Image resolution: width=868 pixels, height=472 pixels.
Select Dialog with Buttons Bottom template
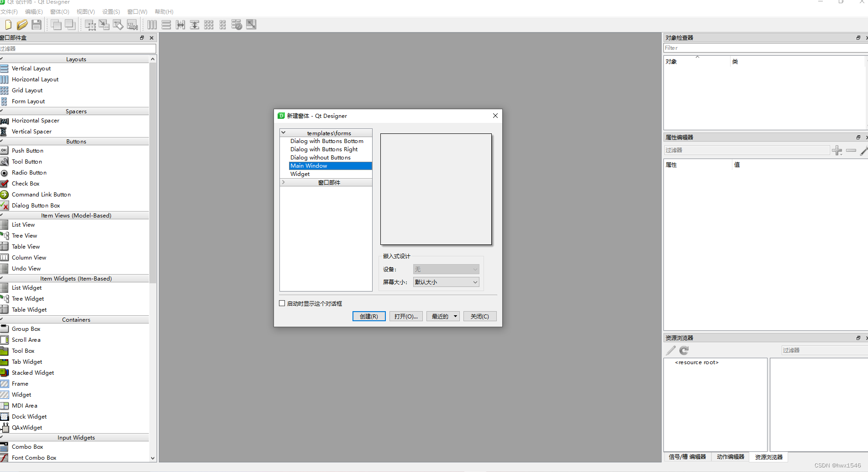click(327, 141)
